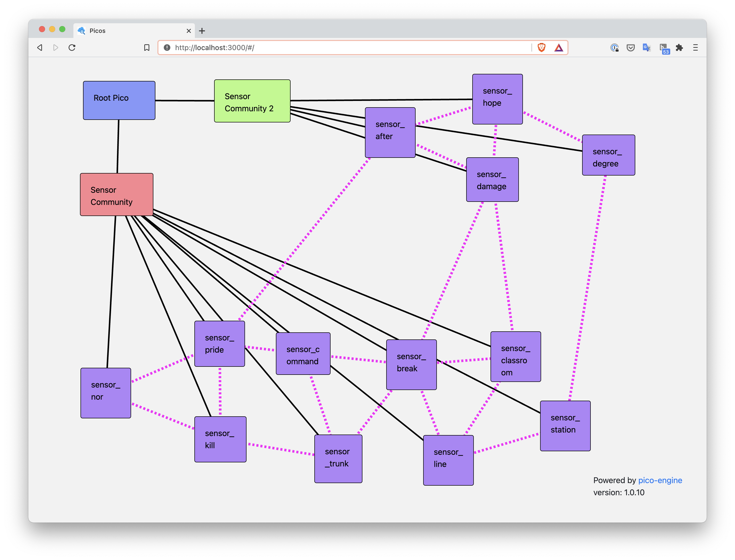Screen dimensions: 735x560
Task: Select the Picos browser tab
Action: click(x=134, y=31)
